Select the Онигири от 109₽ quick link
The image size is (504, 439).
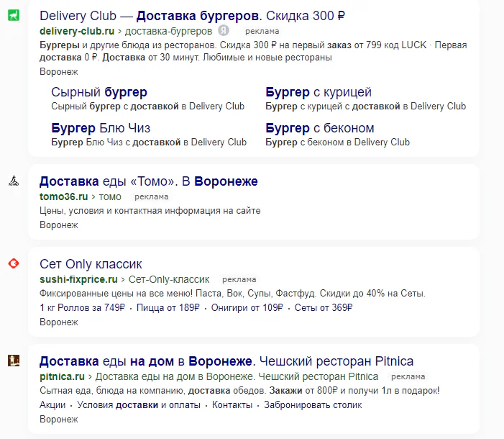click(x=247, y=308)
